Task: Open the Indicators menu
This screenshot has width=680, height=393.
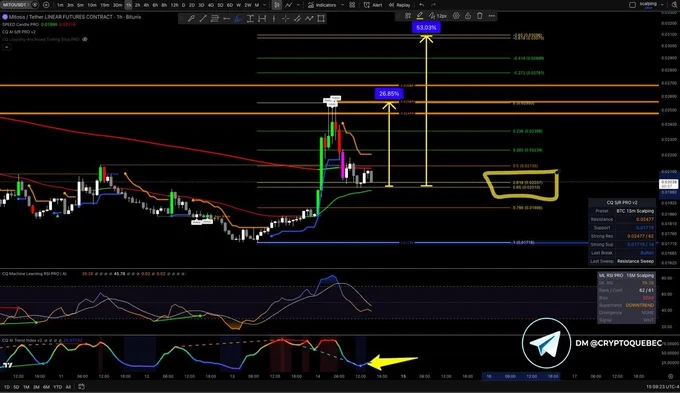Action: click(x=322, y=5)
